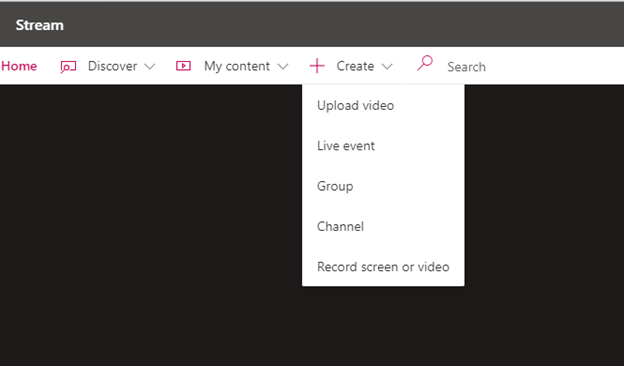
Task: Collapse the Create dropdown chevron
Action: (x=387, y=67)
